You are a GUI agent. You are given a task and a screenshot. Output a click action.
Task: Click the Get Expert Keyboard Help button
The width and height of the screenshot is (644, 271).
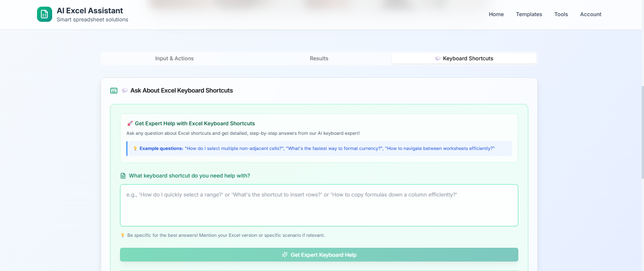(319, 254)
